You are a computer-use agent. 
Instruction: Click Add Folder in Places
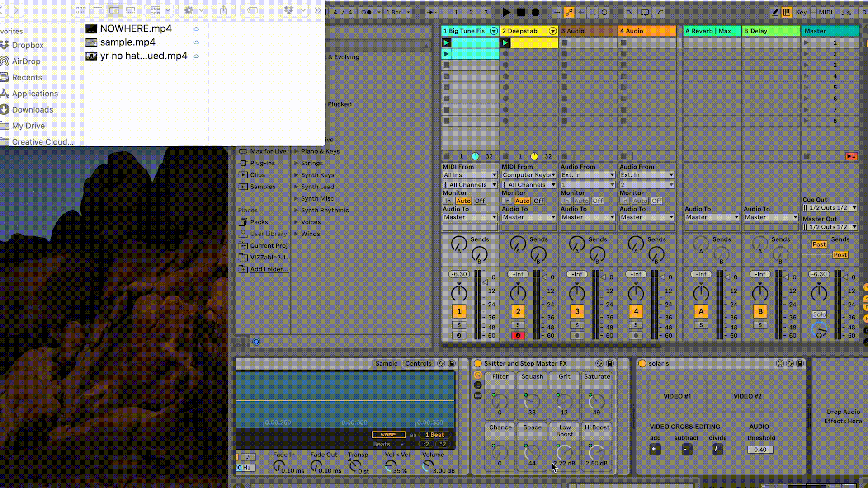coord(269,269)
